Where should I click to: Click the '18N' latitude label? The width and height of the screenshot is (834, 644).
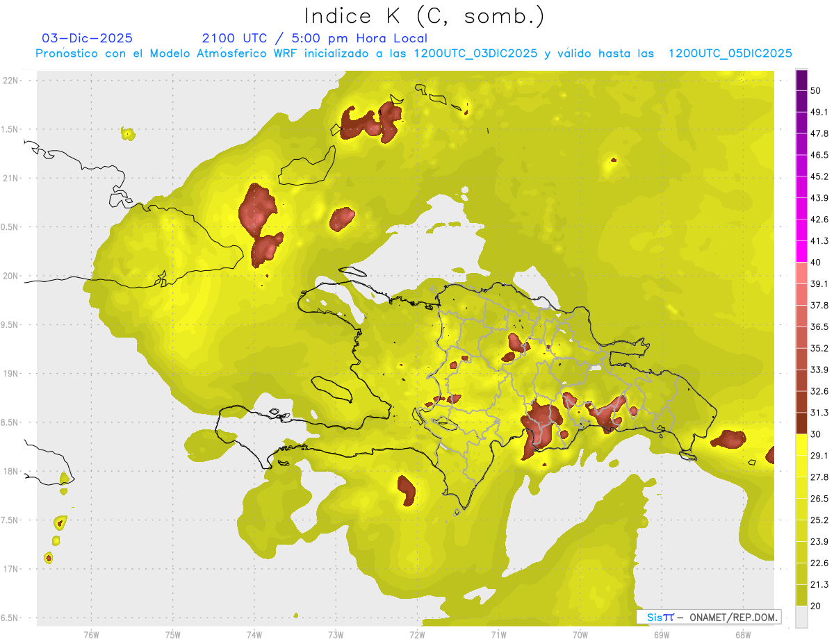point(10,471)
